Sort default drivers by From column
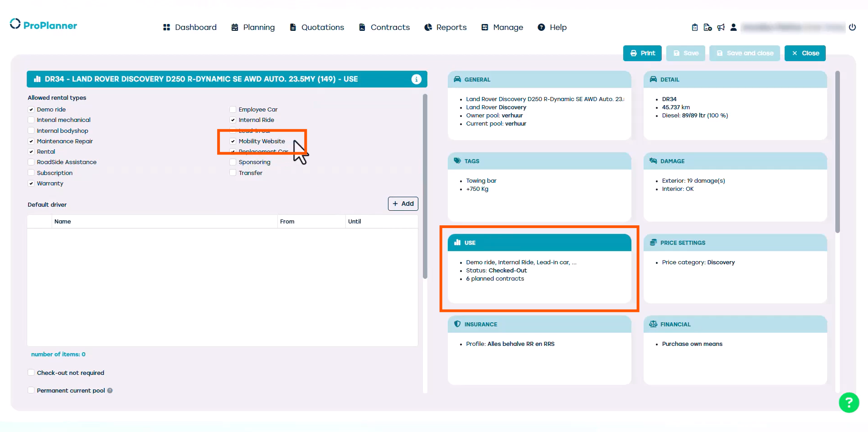Screen dimensions: 868x432 (311, 222)
